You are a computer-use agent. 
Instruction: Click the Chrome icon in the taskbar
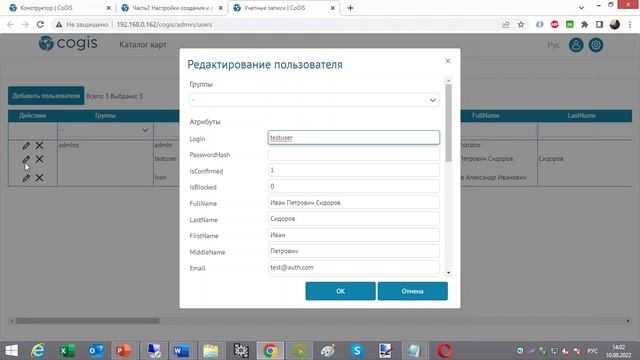(x=270, y=351)
